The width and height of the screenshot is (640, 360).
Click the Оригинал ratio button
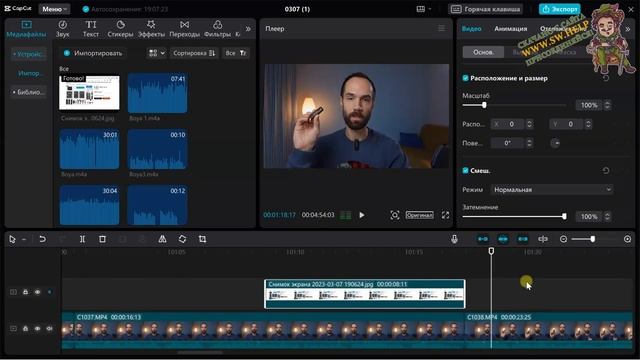click(x=420, y=215)
